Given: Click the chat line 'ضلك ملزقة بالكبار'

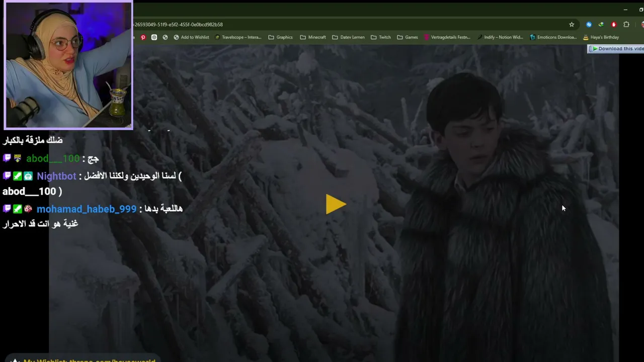Looking at the screenshot, I should click(x=33, y=140).
